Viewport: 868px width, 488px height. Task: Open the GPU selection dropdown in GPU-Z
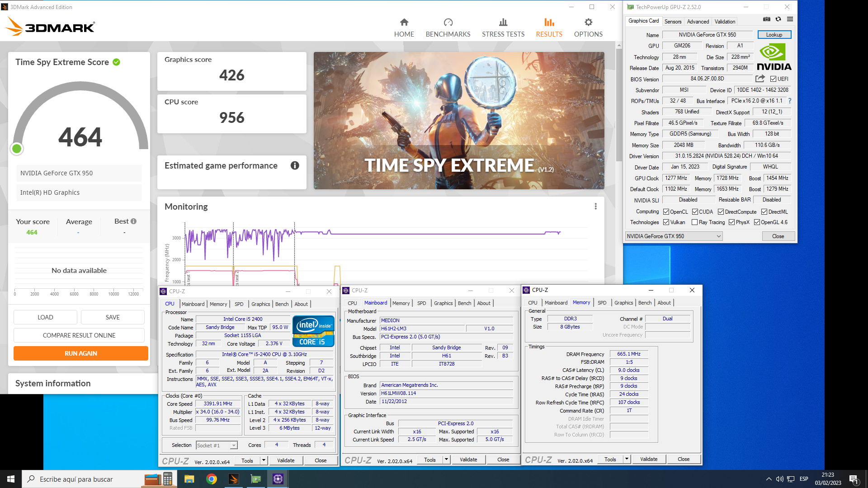tap(674, 236)
